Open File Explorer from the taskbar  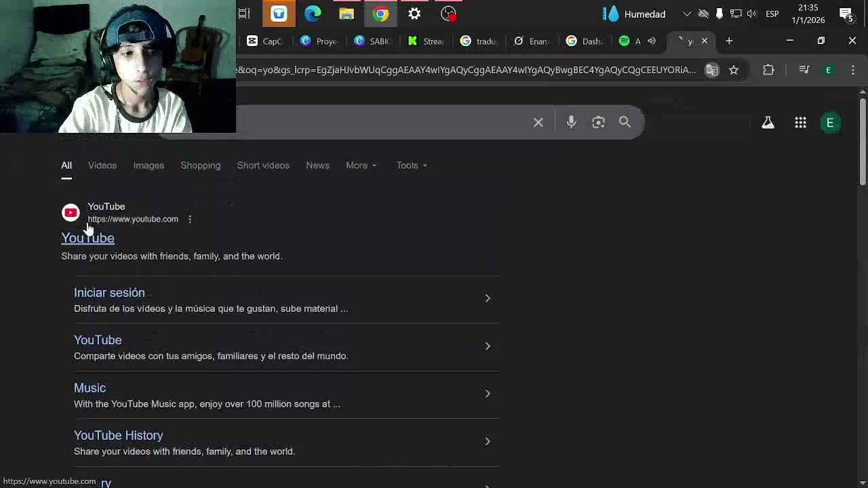347,14
